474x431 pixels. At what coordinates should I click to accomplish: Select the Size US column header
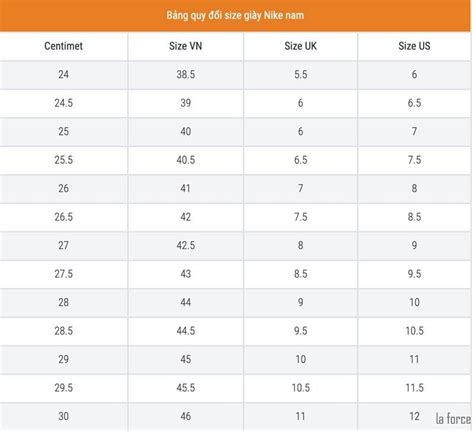pos(414,46)
